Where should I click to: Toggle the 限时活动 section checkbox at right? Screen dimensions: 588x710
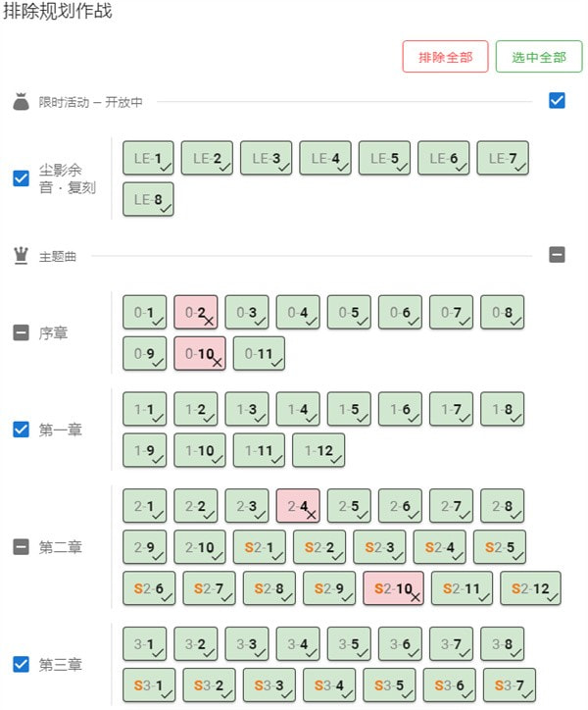click(557, 100)
